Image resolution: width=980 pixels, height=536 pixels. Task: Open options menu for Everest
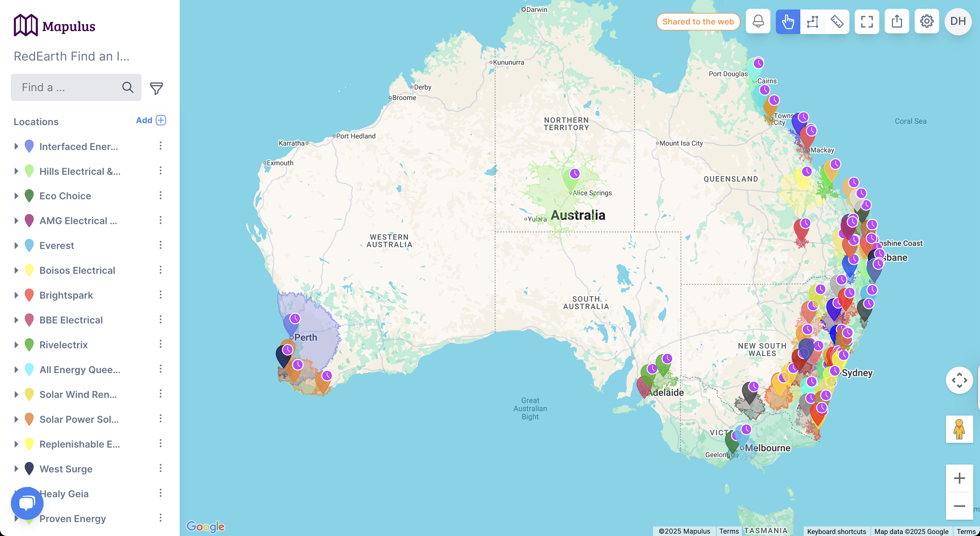pyautogui.click(x=161, y=245)
